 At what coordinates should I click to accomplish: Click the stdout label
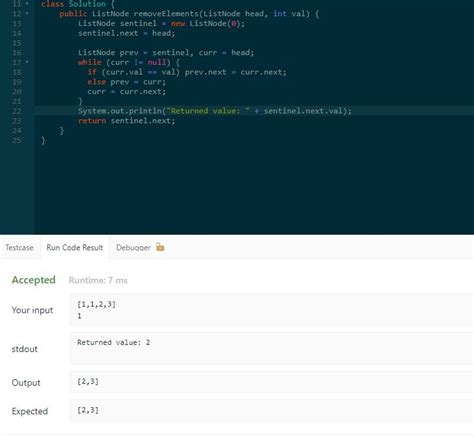24,349
